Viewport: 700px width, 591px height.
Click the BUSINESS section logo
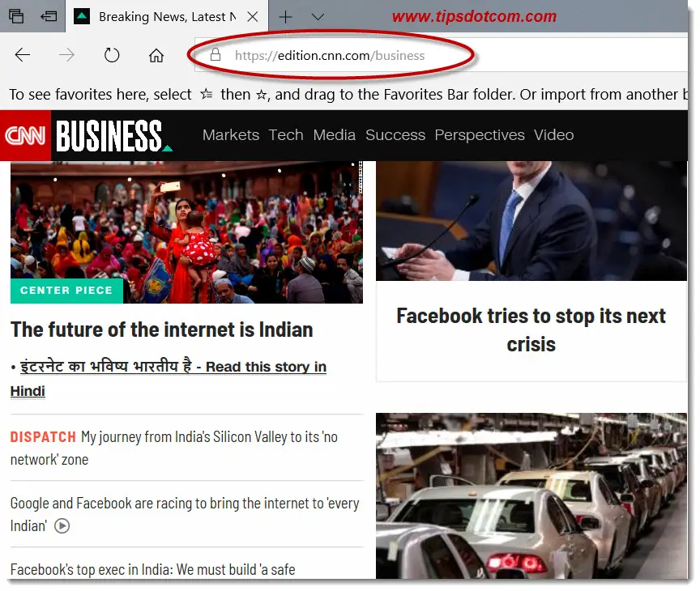coord(113,135)
